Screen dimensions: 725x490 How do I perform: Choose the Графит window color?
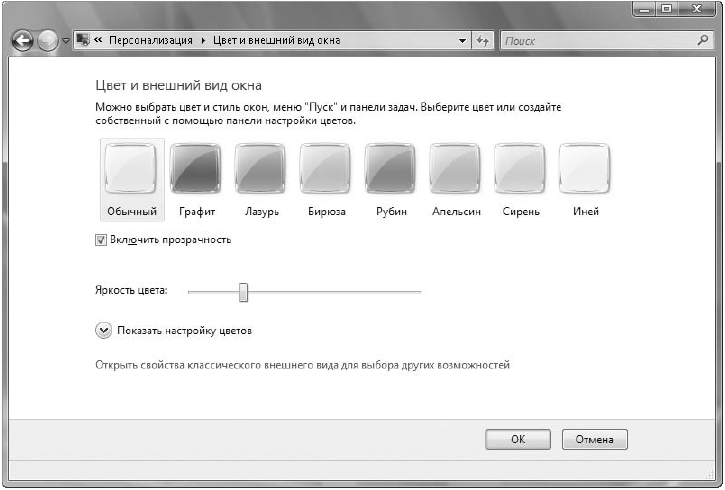[196, 168]
